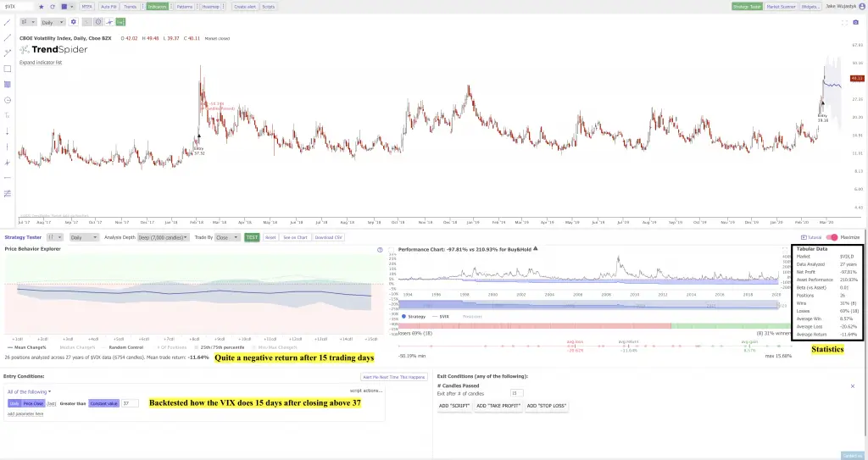
Task: Click add parameter here link
Action: [25, 414]
